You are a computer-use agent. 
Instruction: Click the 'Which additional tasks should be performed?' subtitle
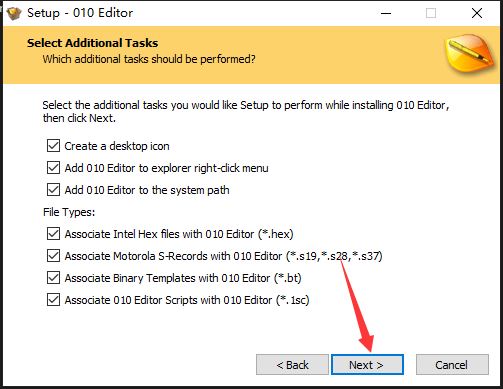[149, 59]
